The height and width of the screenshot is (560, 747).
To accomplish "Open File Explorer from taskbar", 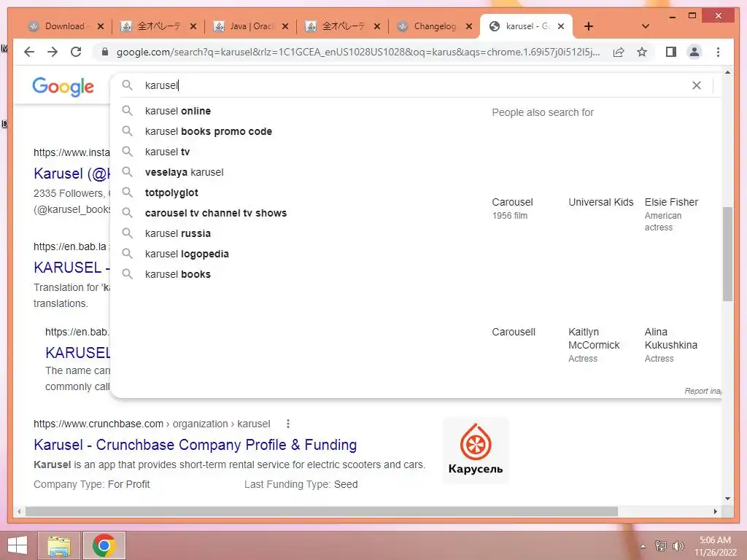I will pos(59,545).
